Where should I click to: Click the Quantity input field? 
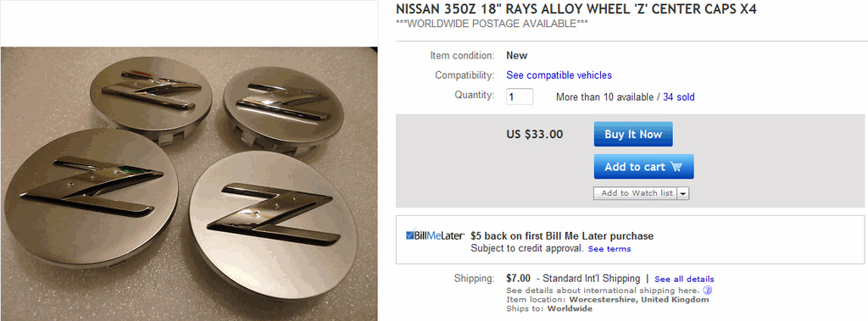pos(520,97)
